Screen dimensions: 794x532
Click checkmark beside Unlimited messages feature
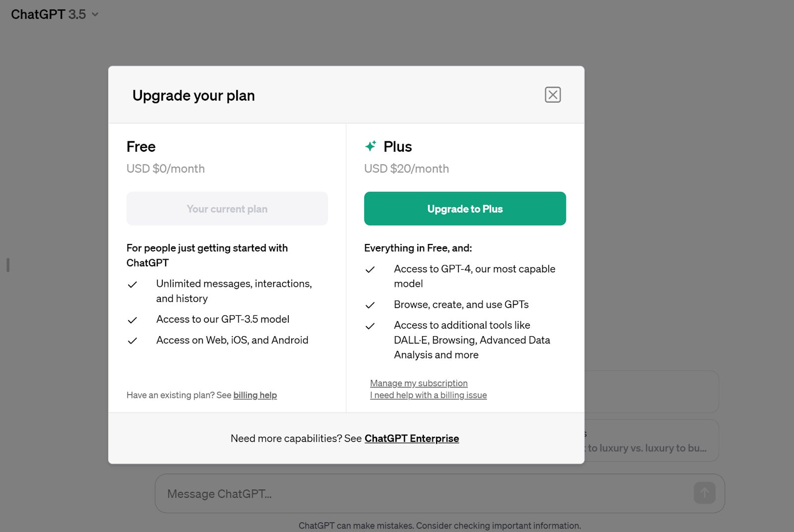coord(132,285)
